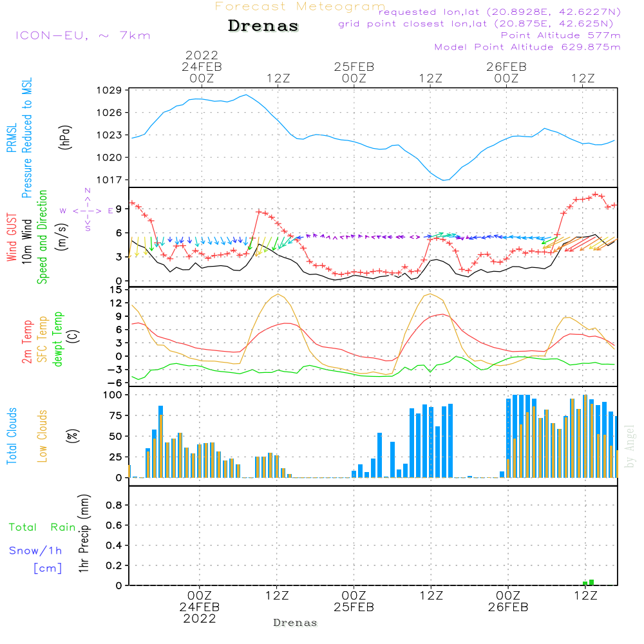Click the "26FEB 00Z" label above the chart
Screen dimensions: 644x644
click(506, 72)
